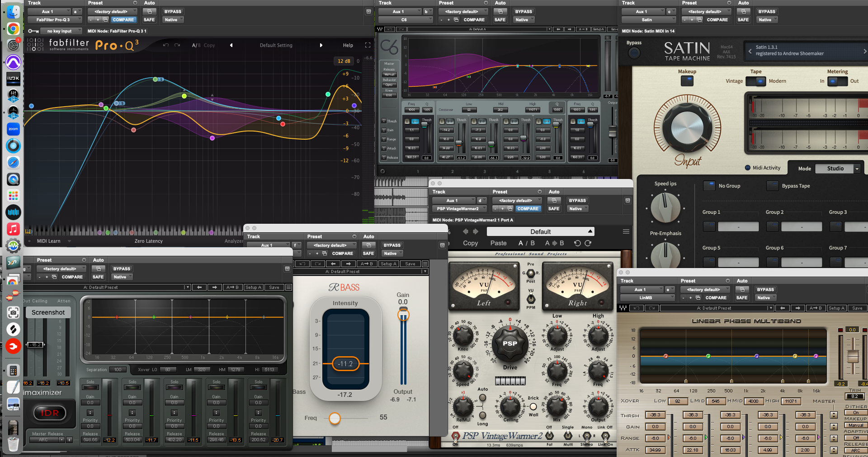Image resolution: width=868 pixels, height=457 pixels.
Task: Open the Native dropdown in Satin header
Action: coord(767,20)
